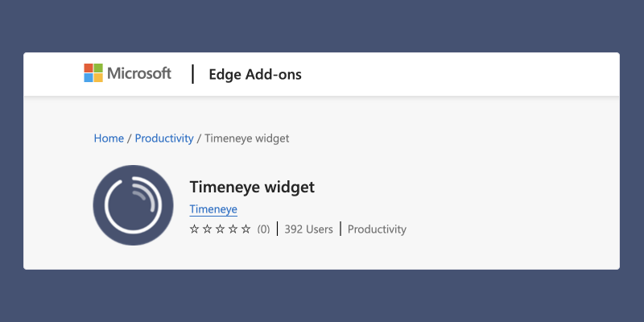
Task: Click the third rating star
Action: pyautogui.click(x=220, y=229)
